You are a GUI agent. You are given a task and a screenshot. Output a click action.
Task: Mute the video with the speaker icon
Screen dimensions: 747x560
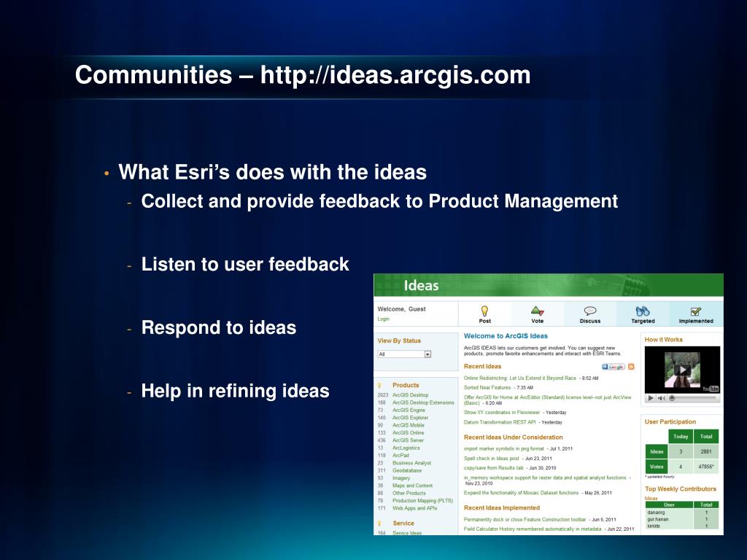tap(661, 398)
